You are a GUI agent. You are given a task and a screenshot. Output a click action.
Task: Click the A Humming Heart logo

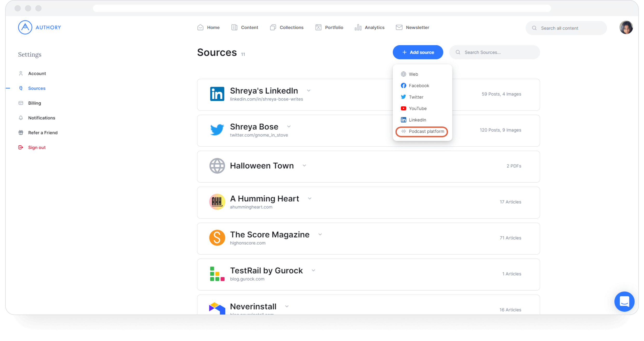tap(217, 202)
